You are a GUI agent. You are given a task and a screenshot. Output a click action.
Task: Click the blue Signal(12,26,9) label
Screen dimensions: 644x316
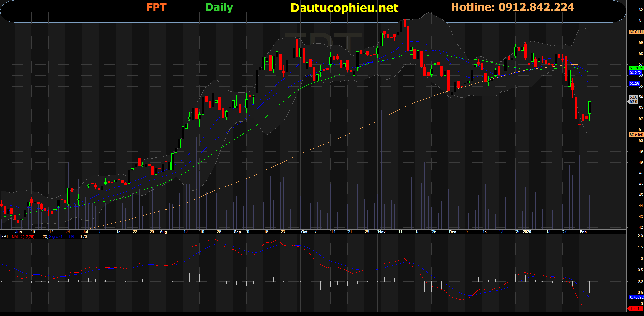61,237
